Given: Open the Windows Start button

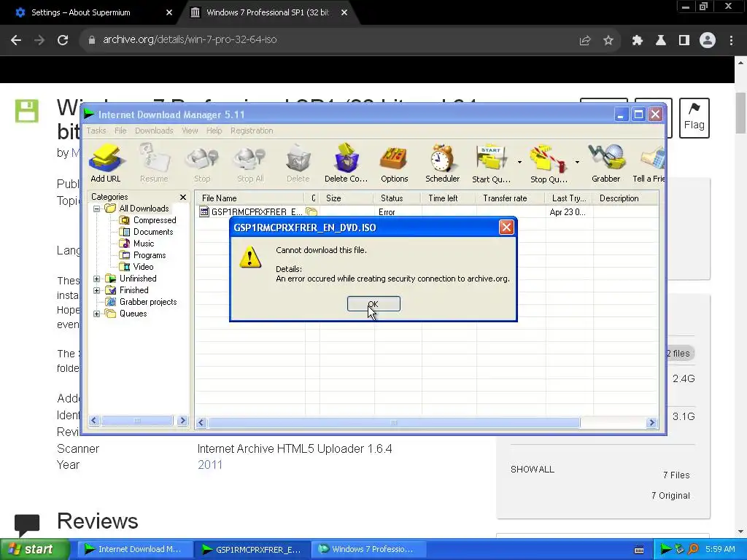Looking at the screenshot, I should coord(34,549).
